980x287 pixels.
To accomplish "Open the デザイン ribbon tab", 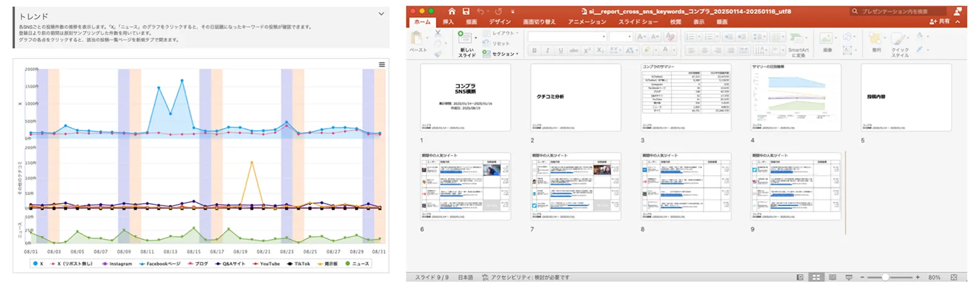I will (x=500, y=22).
